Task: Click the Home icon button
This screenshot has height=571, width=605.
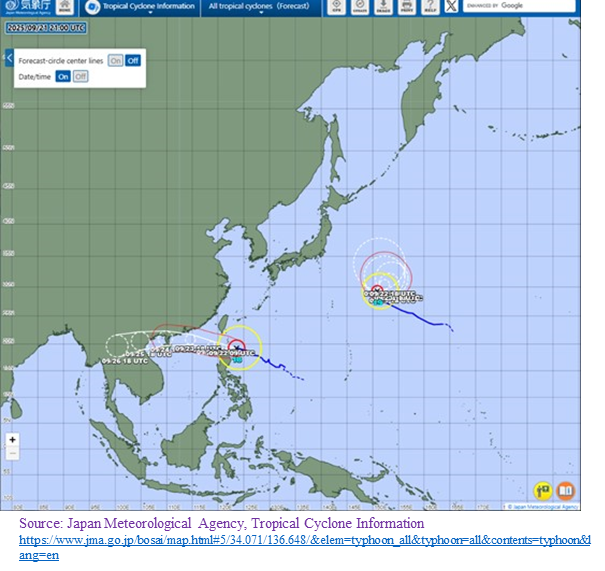Action: pyautogui.click(x=63, y=8)
